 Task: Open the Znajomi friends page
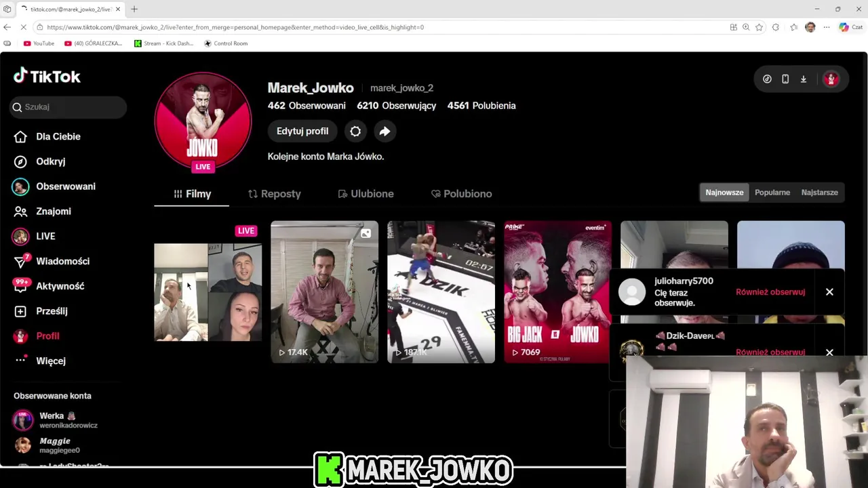point(43,211)
